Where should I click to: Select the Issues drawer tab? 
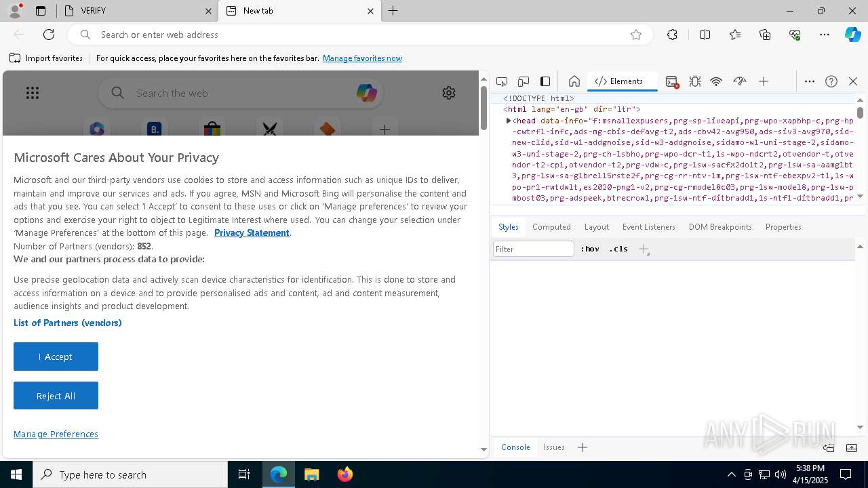coord(554,447)
